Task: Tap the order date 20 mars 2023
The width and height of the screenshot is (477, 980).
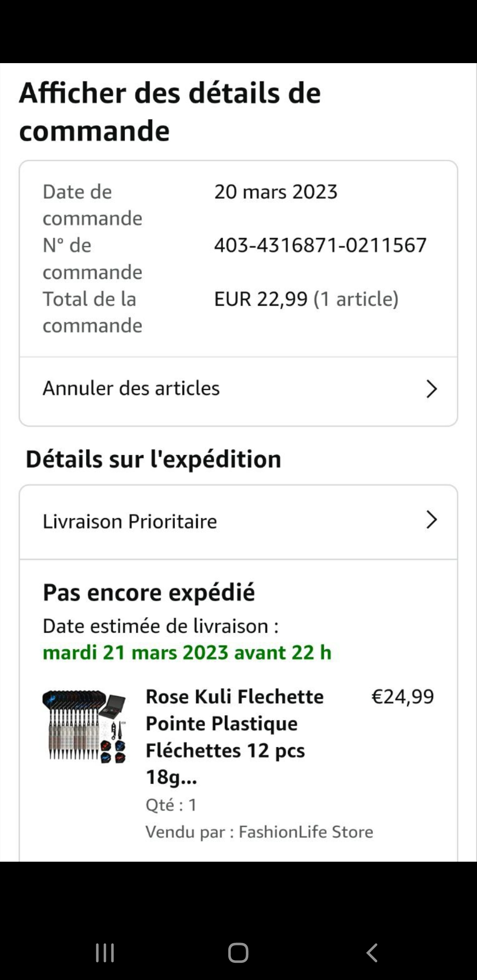Action: click(276, 192)
